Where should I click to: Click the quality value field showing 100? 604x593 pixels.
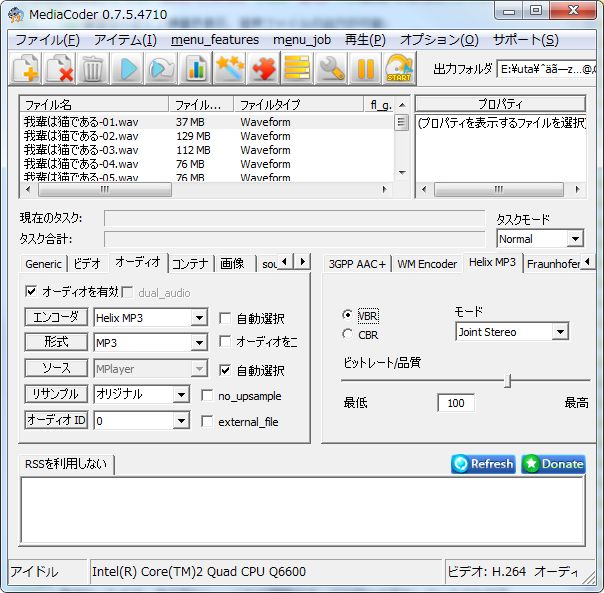[x=456, y=403]
